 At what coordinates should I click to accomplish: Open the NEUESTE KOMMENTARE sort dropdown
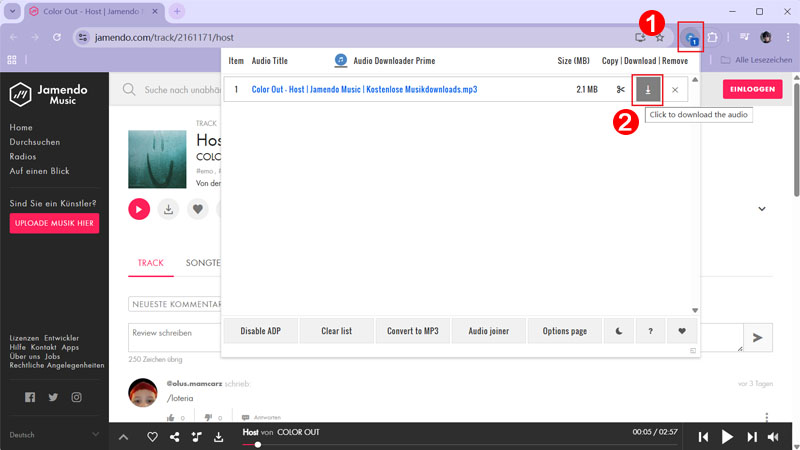pos(174,304)
